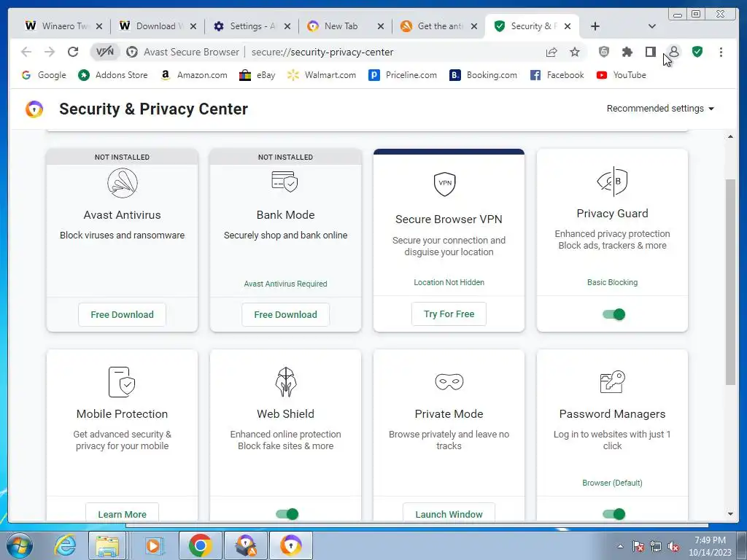The width and height of the screenshot is (747, 560).
Task: Switch to the Winaero Tweaker tab
Action: pos(64,26)
